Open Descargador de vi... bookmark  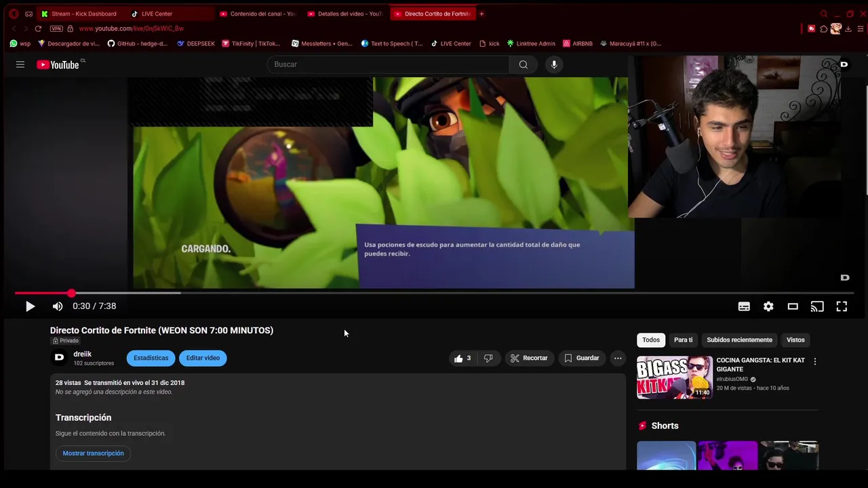click(x=69, y=43)
